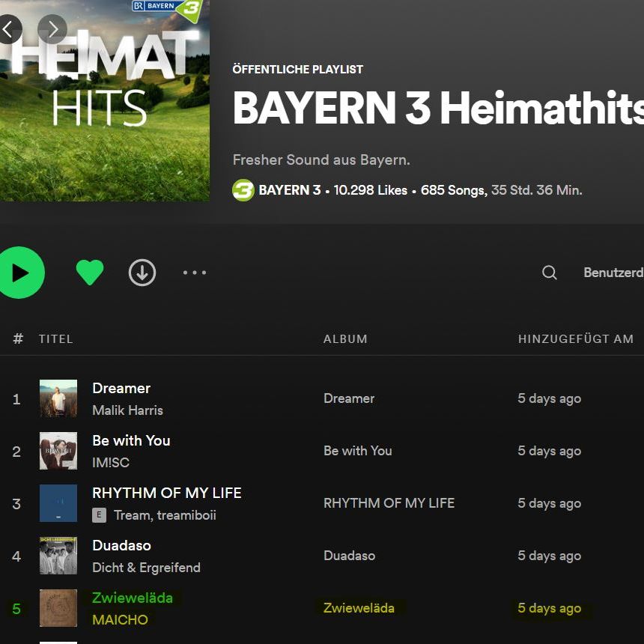Image resolution: width=644 pixels, height=644 pixels.
Task: Open the BAYERN 3 owner link
Action: click(290, 190)
